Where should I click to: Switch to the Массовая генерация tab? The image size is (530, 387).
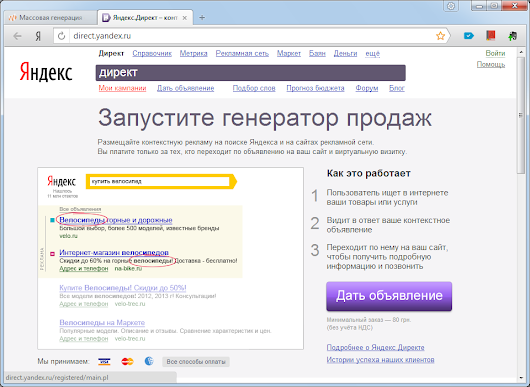tap(51, 18)
